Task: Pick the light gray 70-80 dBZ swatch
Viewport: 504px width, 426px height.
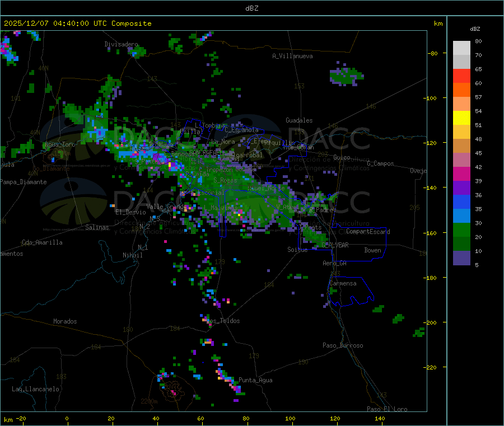Action: pos(461,48)
